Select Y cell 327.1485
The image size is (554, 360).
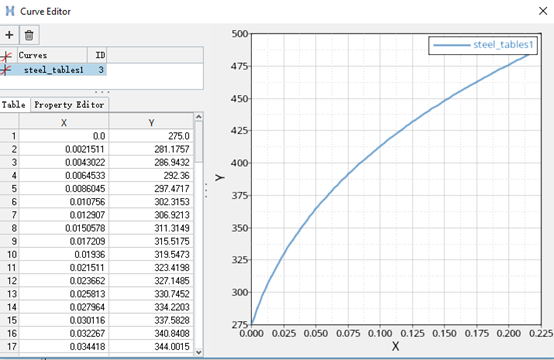click(x=151, y=281)
